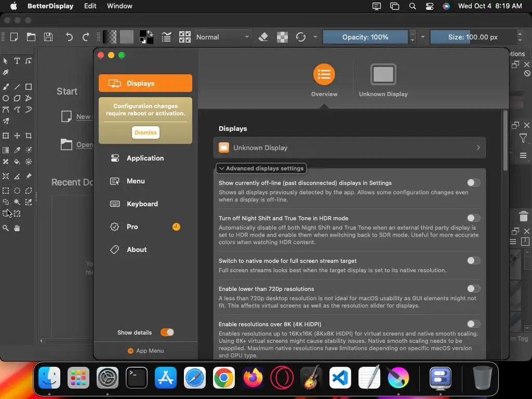
Task: Select the Elliptical Selection tool
Action: pyautogui.click(x=17, y=191)
